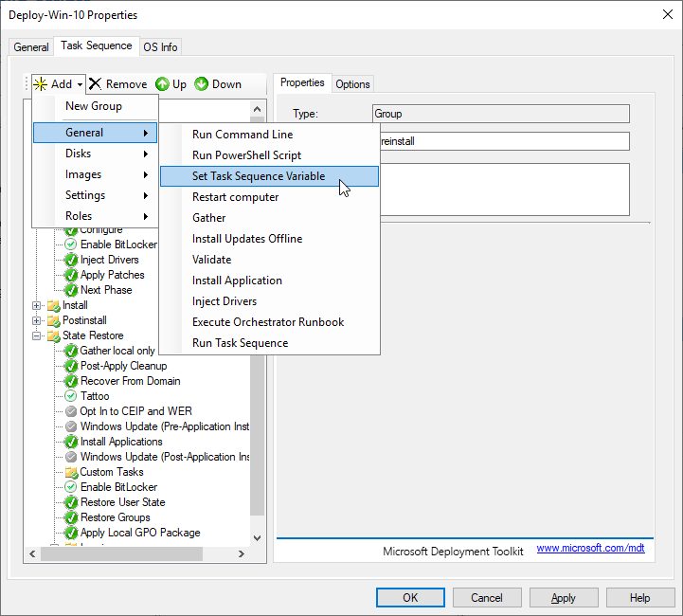Click the task tree vertical scrollbar
Screen dimensions: 683x616
[257, 426]
